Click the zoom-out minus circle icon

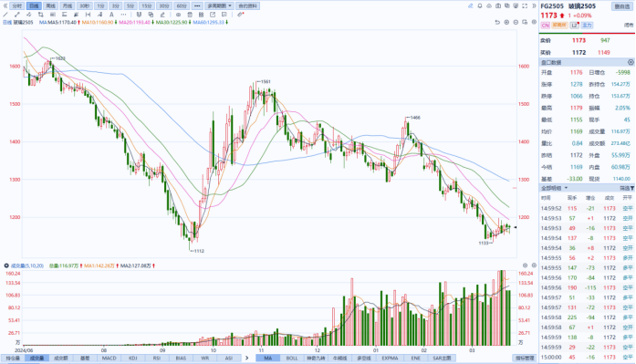516,22
